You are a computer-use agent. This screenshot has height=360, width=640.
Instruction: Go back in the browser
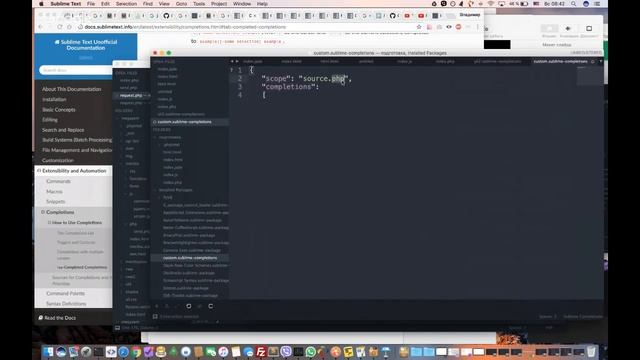coord(40,27)
